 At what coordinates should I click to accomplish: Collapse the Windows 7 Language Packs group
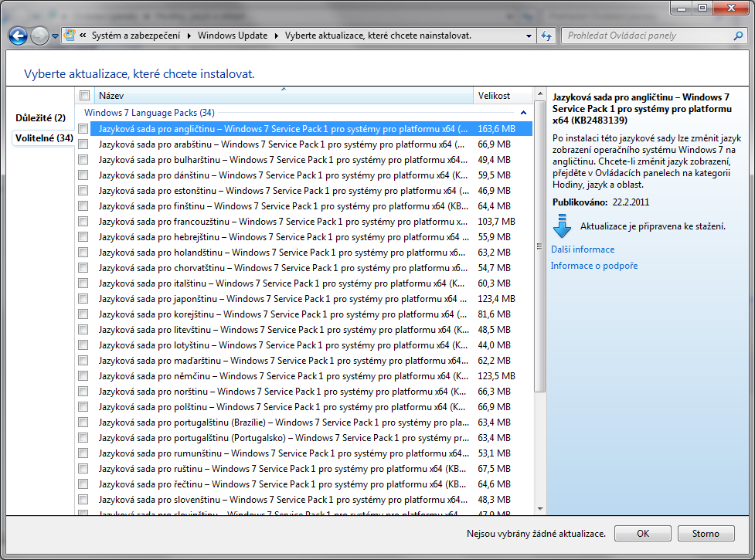coord(523,113)
